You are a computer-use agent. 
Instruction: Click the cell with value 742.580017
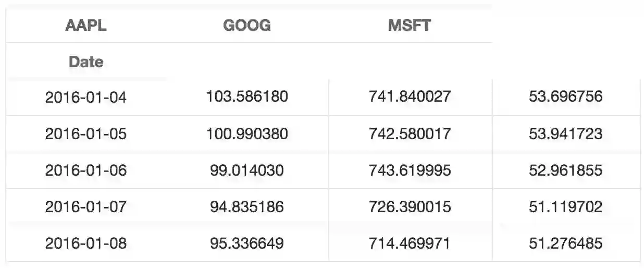pos(410,134)
